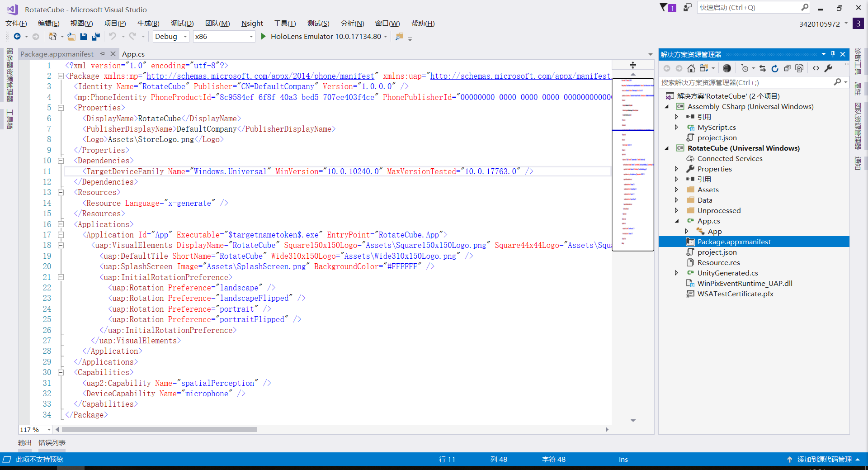
Task: Open the 调试(D) menu
Action: pos(182,24)
